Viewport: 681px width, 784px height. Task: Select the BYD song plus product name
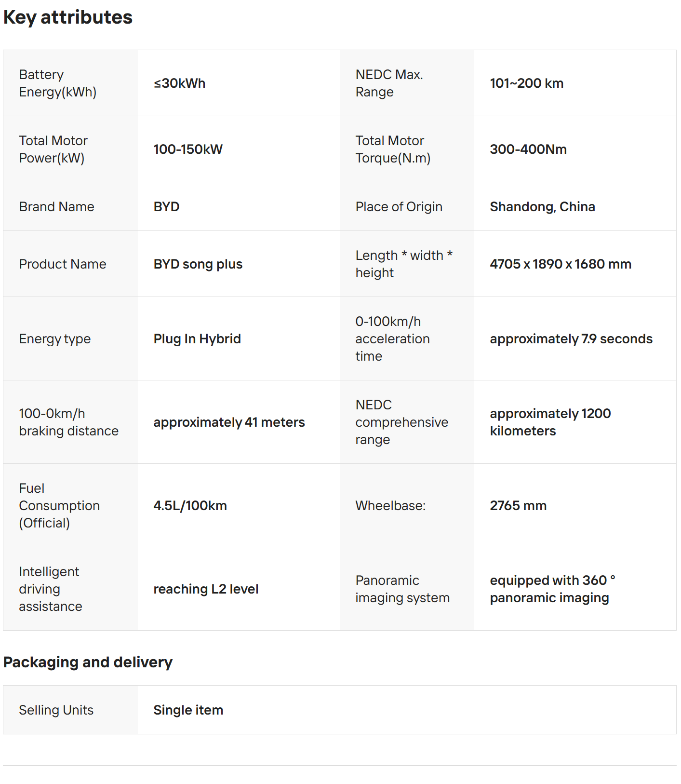click(x=198, y=264)
